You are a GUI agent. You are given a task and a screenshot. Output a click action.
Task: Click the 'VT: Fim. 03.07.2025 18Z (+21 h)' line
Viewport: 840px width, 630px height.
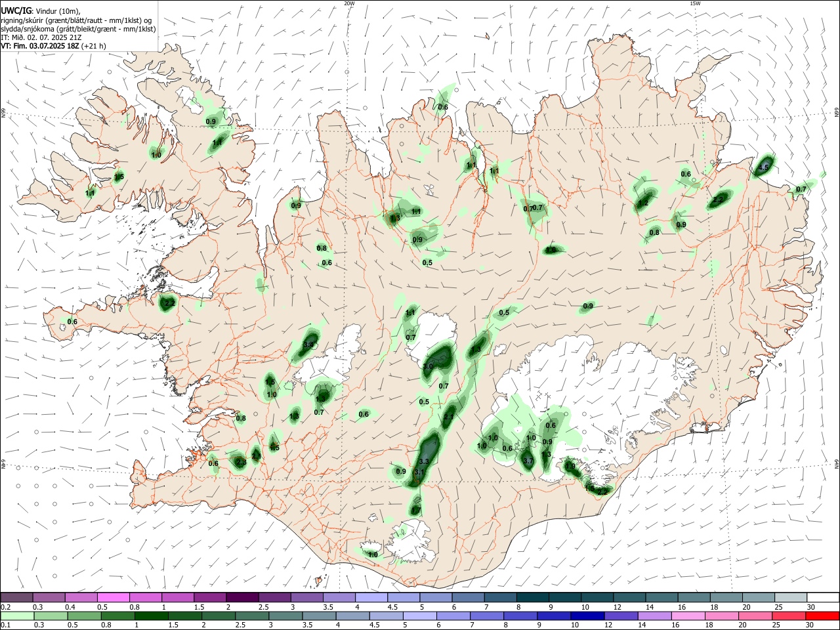54,46
